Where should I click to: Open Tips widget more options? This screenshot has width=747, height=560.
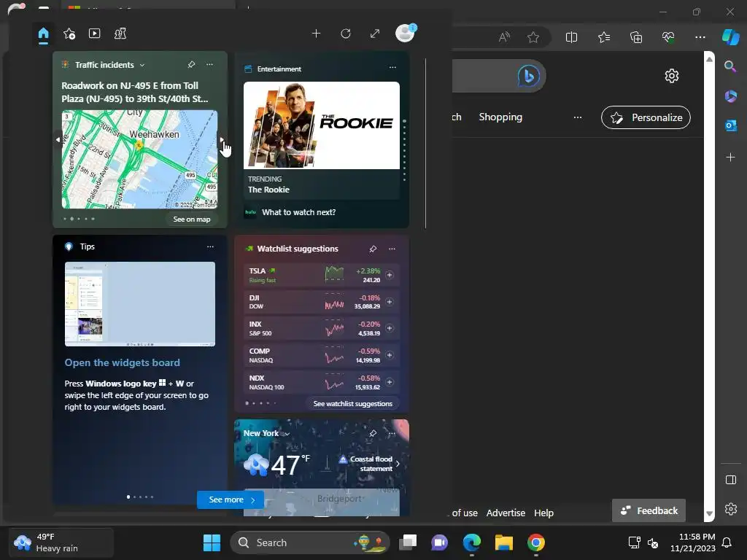pyautogui.click(x=211, y=246)
